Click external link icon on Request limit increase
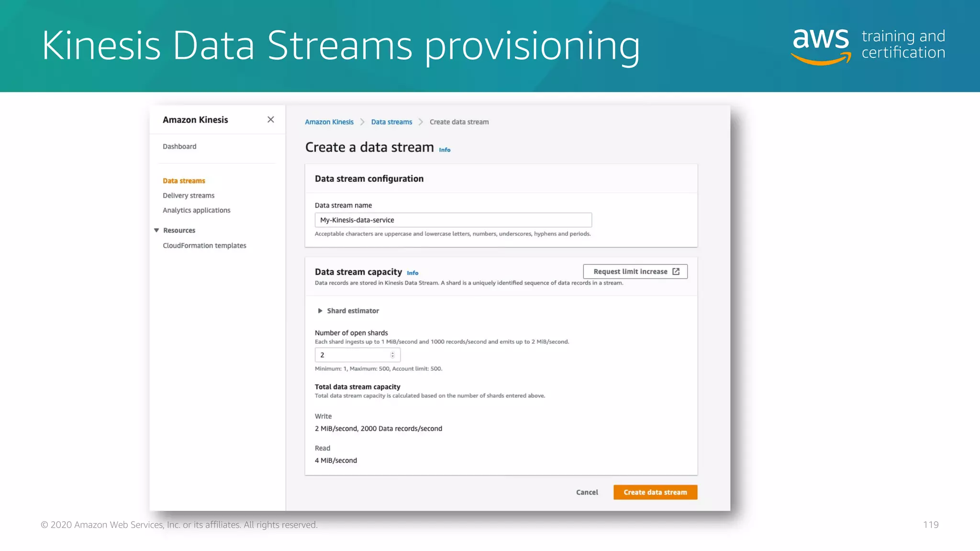980x551 pixels. click(x=676, y=272)
